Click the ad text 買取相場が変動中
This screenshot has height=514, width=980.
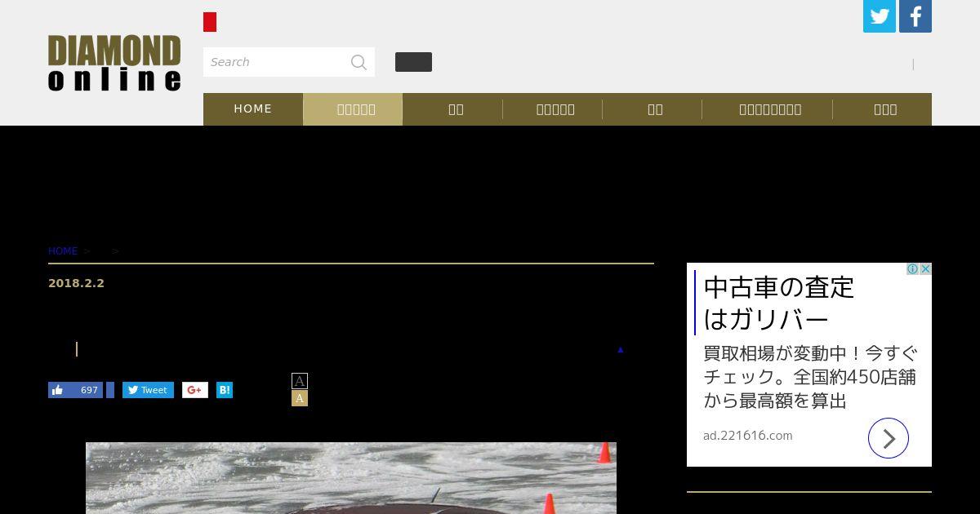(x=810, y=377)
